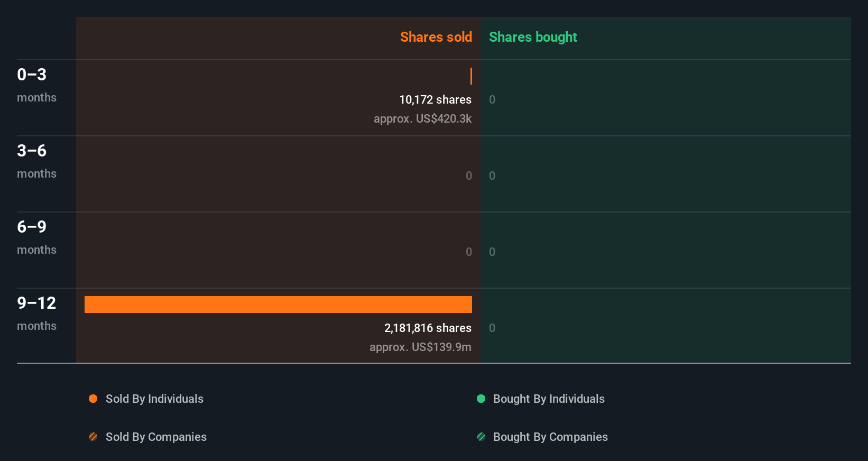The height and width of the screenshot is (461, 868).
Task: Select the 2,181,816 shares label
Action: coord(428,328)
